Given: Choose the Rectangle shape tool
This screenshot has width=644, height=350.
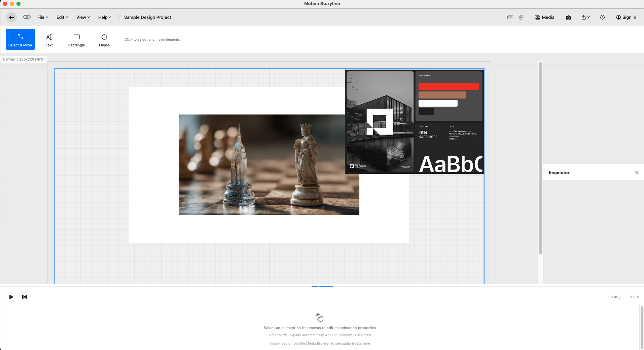Looking at the screenshot, I should 76,40.
